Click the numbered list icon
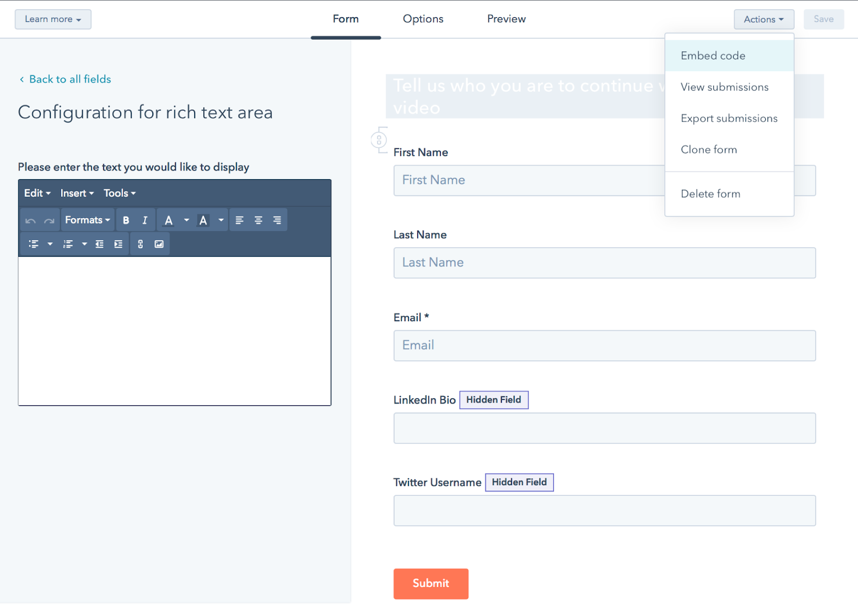Image resolution: width=858 pixels, height=616 pixels. 68,244
